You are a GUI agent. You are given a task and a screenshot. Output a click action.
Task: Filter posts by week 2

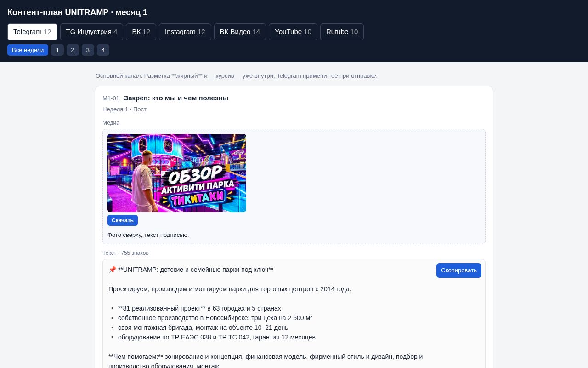pos(73,50)
